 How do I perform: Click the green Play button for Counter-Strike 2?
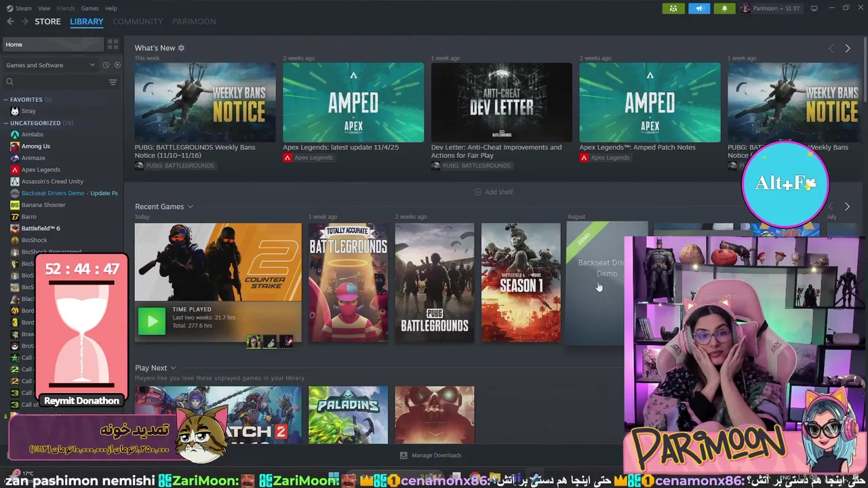click(151, 321)
